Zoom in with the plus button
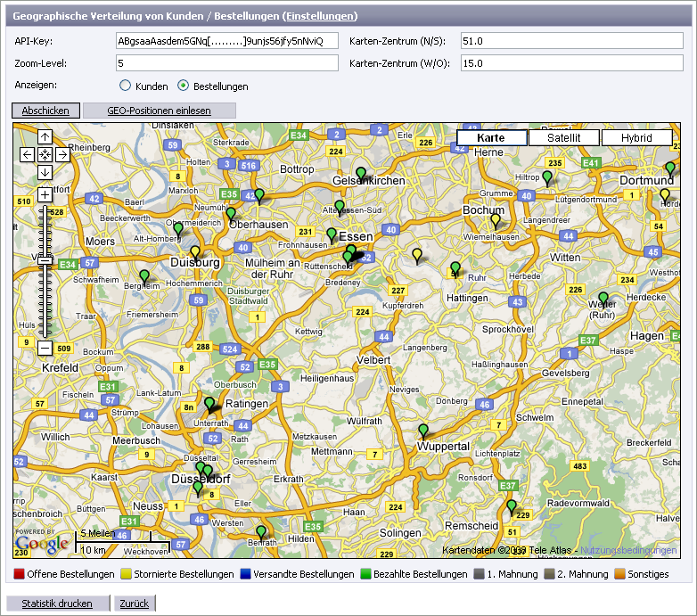This screenshot has width=697, height=616. point(45,194)
